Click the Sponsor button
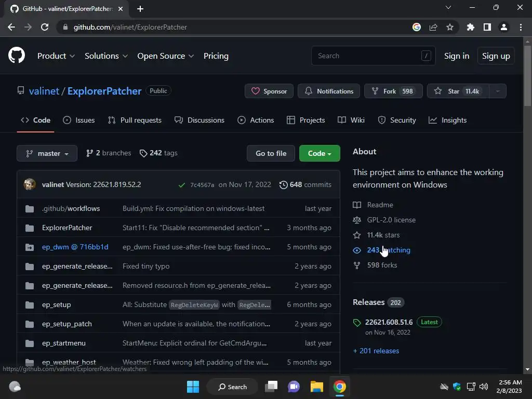 pyautogui.click(x=269, y=91)
